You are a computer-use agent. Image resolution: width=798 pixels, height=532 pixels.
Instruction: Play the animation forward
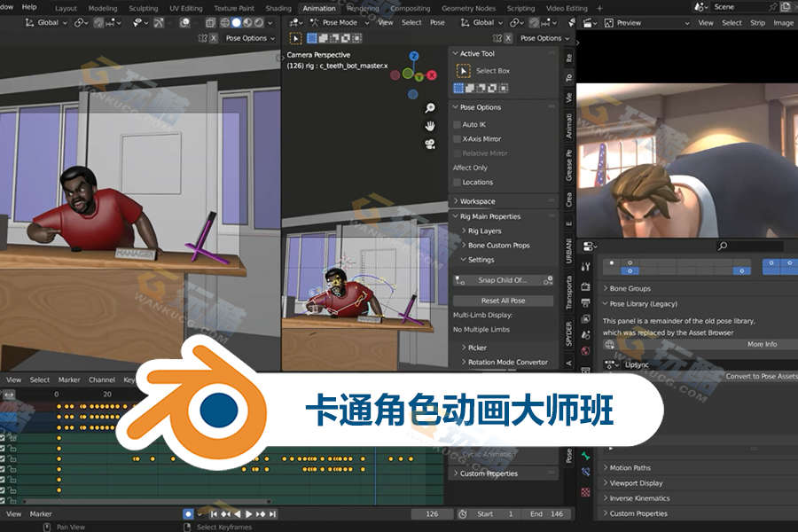pyautogui.click(x=249, y=514)
